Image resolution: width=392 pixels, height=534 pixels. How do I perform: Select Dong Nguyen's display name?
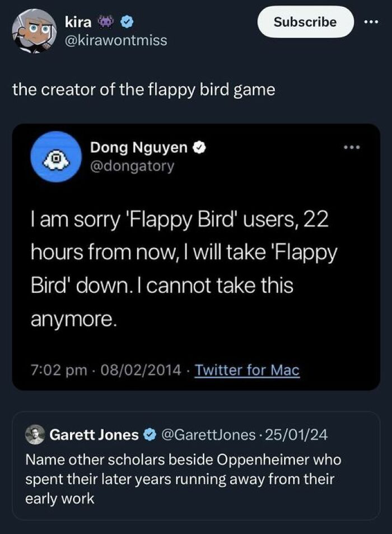[140, 147]
